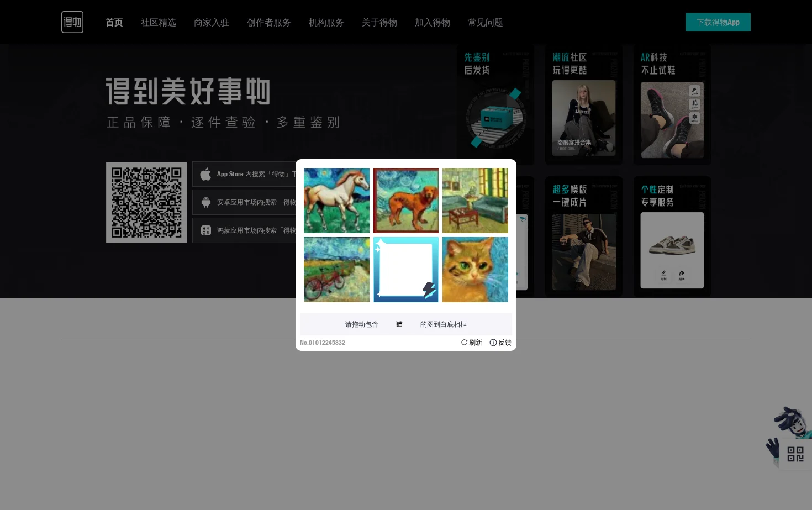Open the 商家入驻 menu item
Viewport: 812px width, 510px height.
point(212,23)
